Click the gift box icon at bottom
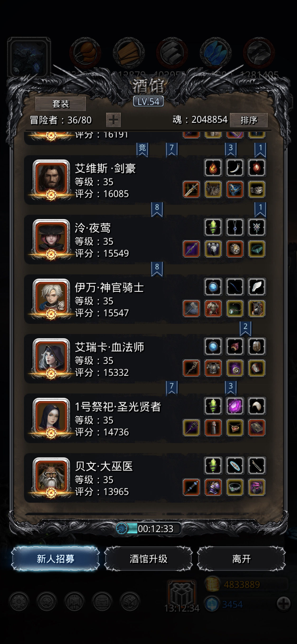This screenshot has width=297, height=644. pos(182,594)
